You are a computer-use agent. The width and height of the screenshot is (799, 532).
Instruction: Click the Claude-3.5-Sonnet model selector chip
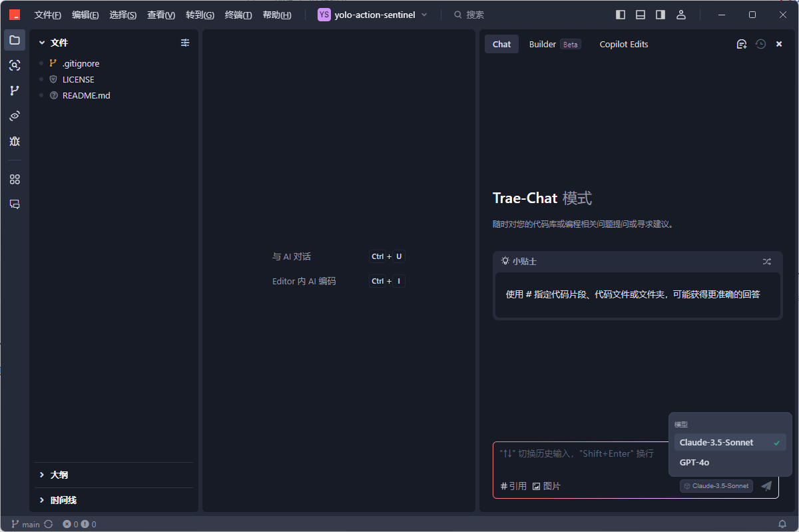coord(716,486)
